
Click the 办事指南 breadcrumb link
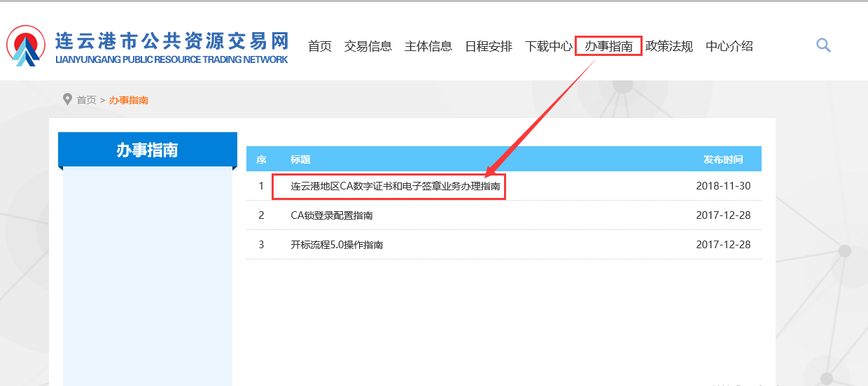[x=129, y=100]
